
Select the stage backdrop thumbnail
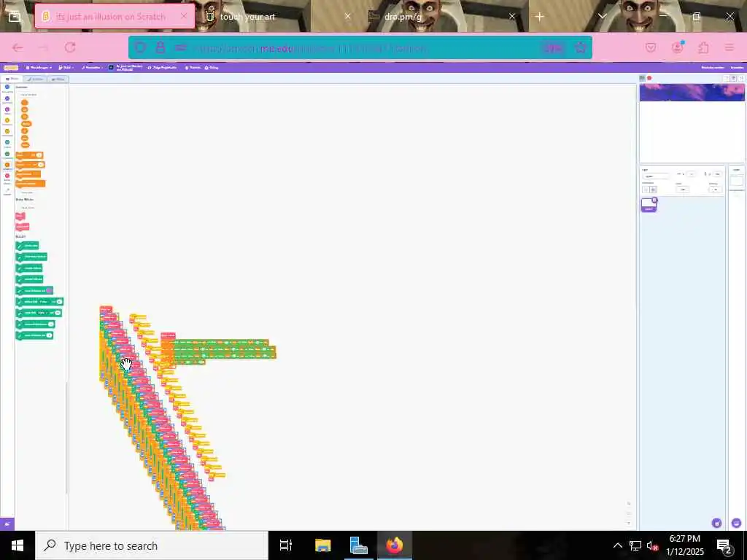point(737,181)
